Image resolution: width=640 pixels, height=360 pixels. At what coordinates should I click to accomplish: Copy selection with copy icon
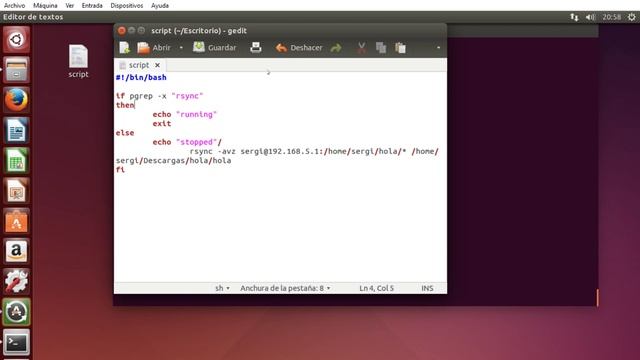(x=381, y=48)
